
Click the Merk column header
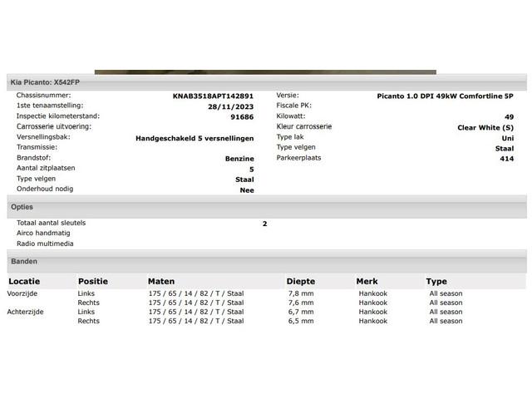(367, 281)
